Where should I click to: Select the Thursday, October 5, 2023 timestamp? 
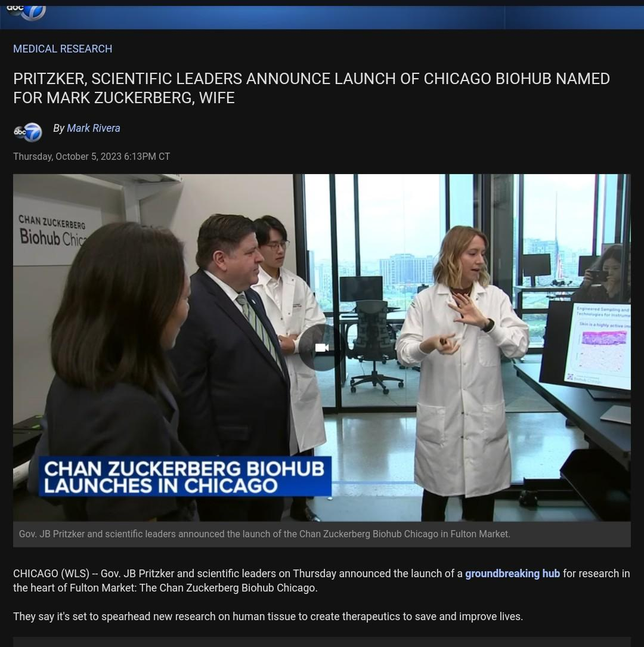point(92,157)
